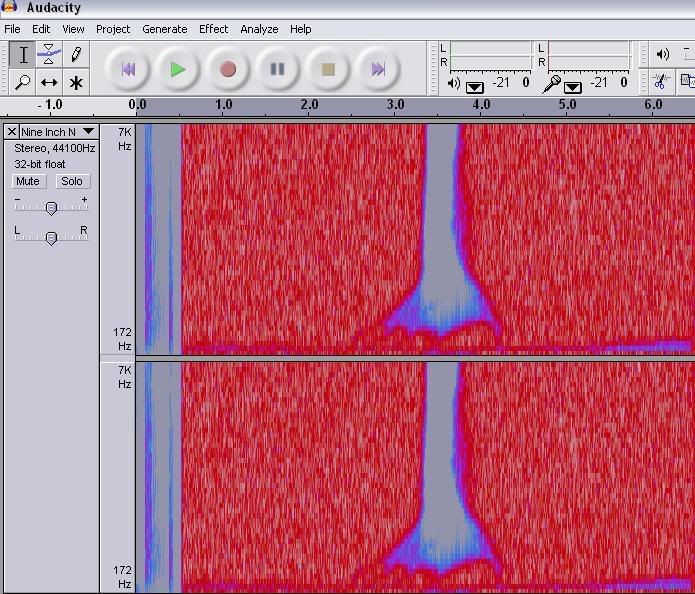The width and height of the screenshot is (695, 594).
Task: Adjust the track gain slider knob
Action: point(51,208)
